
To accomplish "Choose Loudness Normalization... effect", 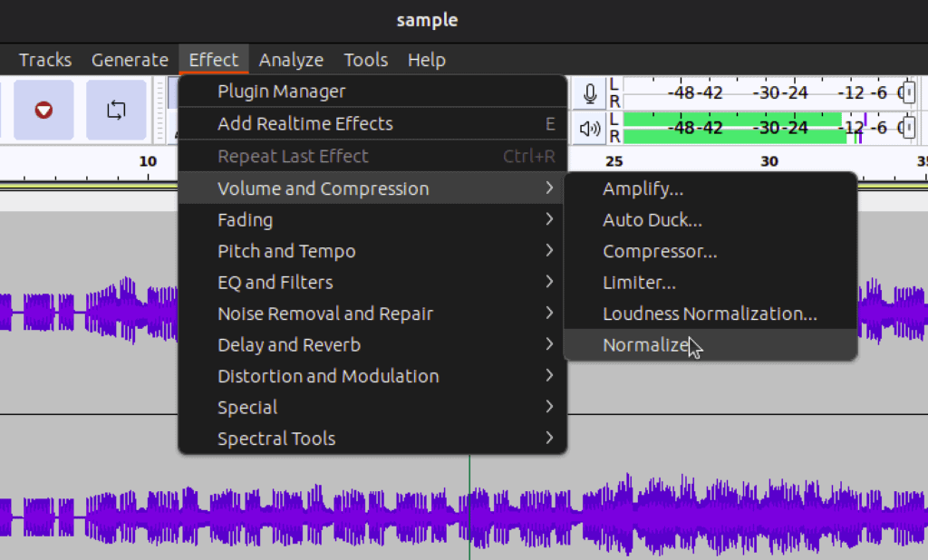I will tap(710, 314).
